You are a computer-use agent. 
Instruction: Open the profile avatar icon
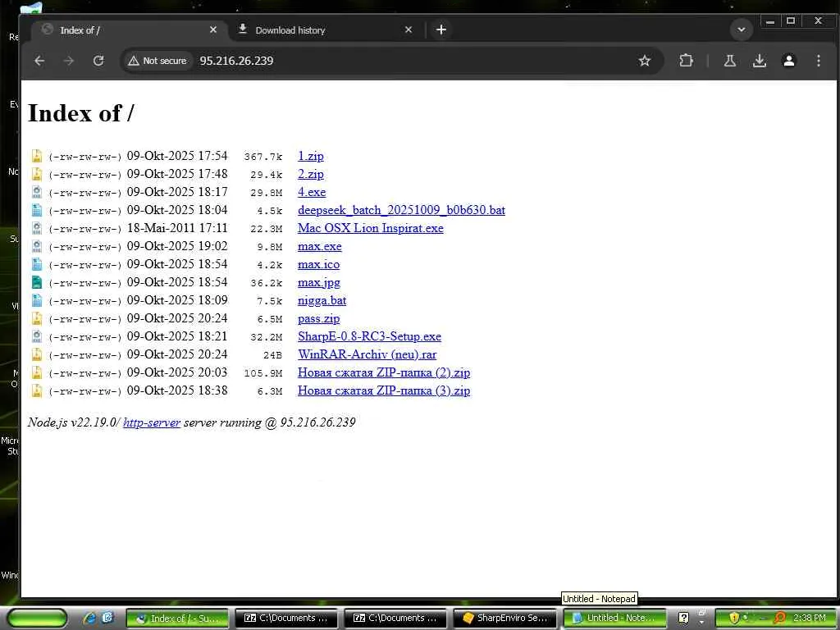click(788, 61)
